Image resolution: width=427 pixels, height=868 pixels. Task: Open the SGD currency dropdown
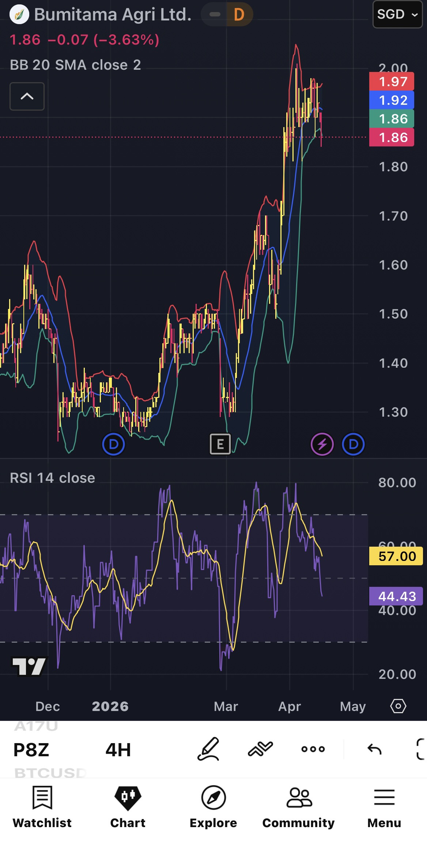(x=397, y=15)
